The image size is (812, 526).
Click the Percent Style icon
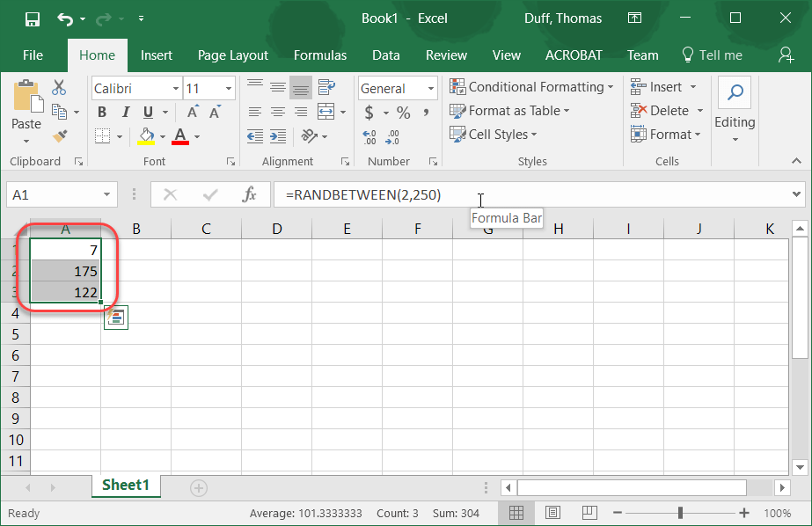(x=402, y=113)
